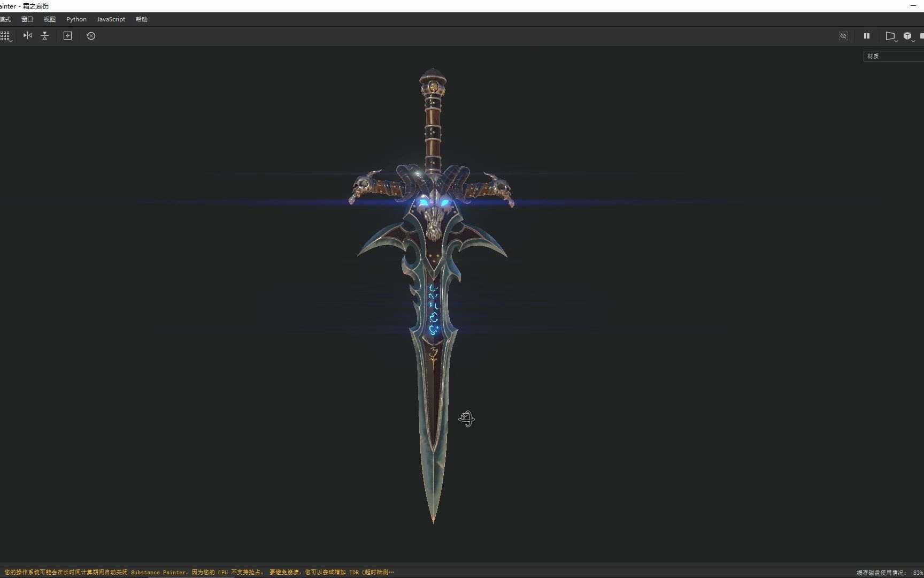Open the 帮助 menu
This screenshot has height=578, width=924.
pyautogui.click(x=142, y=19)
